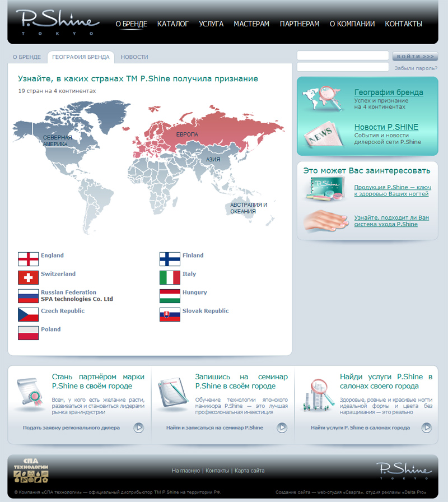Screen dimensions: 448x502
Task: Click the top login input field
Action: click(342, 56)
